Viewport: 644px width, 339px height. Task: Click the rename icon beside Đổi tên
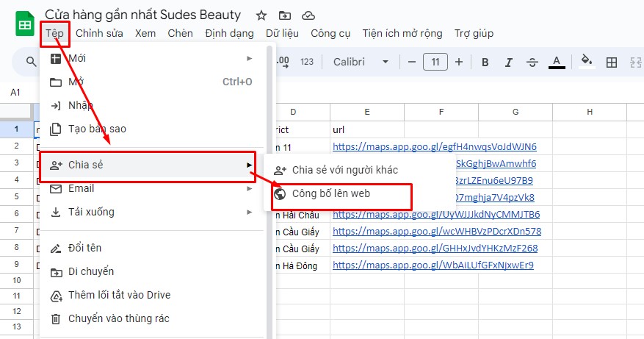[56, 249]
